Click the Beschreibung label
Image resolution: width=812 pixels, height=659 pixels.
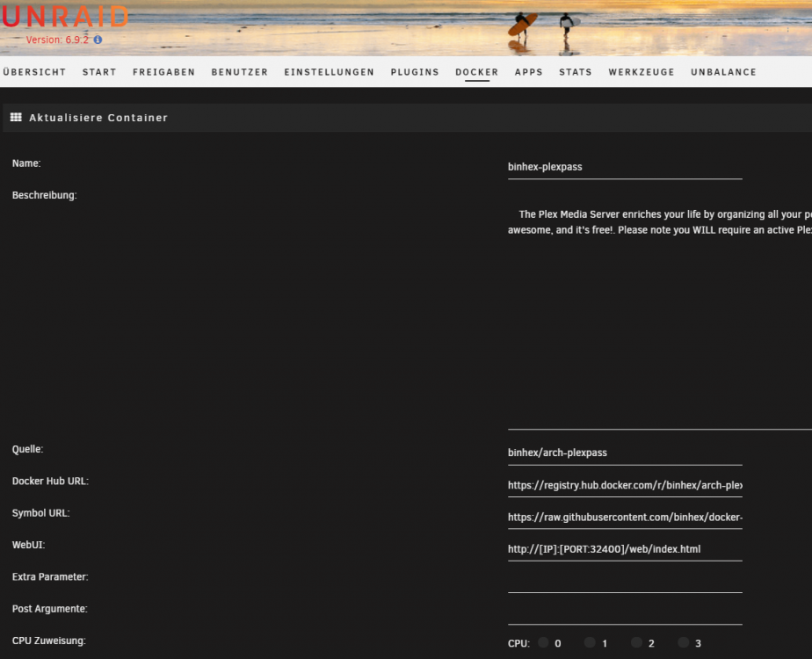45,195
